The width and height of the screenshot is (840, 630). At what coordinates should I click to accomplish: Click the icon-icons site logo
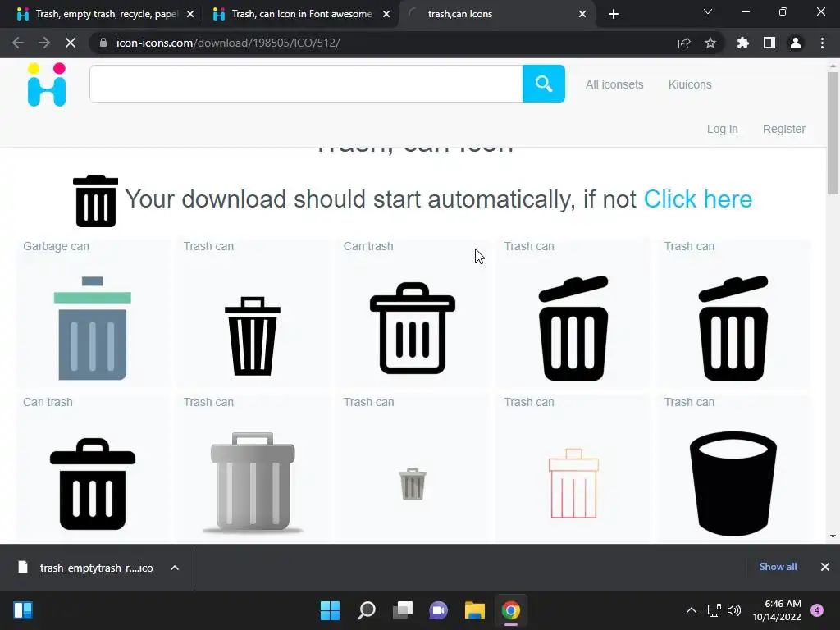(47, 84)
